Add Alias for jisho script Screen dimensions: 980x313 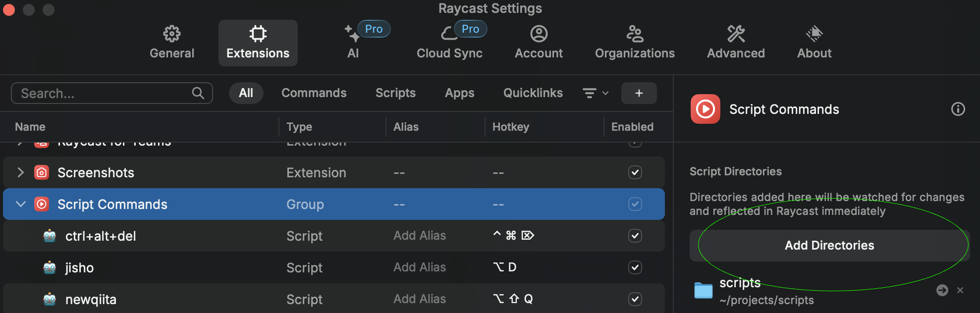point(420,267)
